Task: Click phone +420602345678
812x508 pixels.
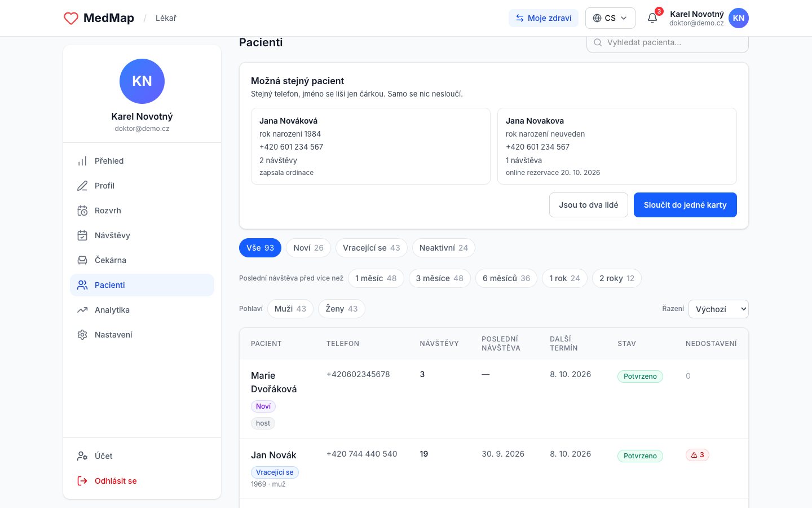Action: [358, 374]
